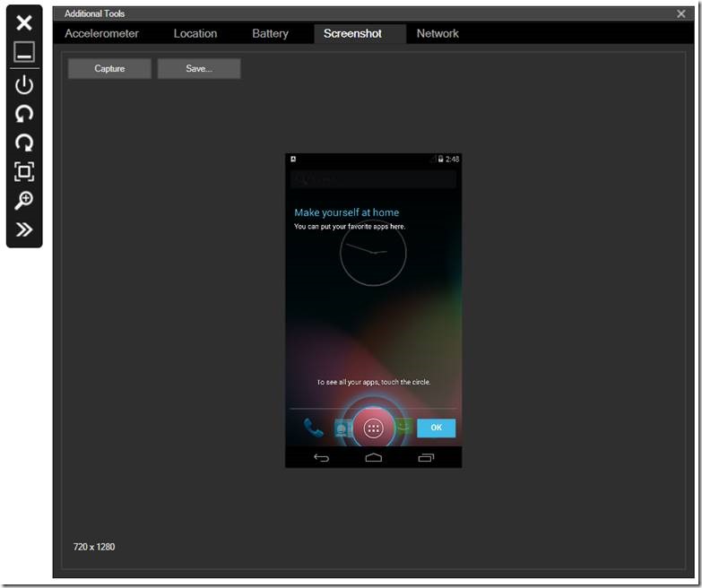Go to the Network tab
Viewport: 702px width, 588px height.
click(438, 33)
